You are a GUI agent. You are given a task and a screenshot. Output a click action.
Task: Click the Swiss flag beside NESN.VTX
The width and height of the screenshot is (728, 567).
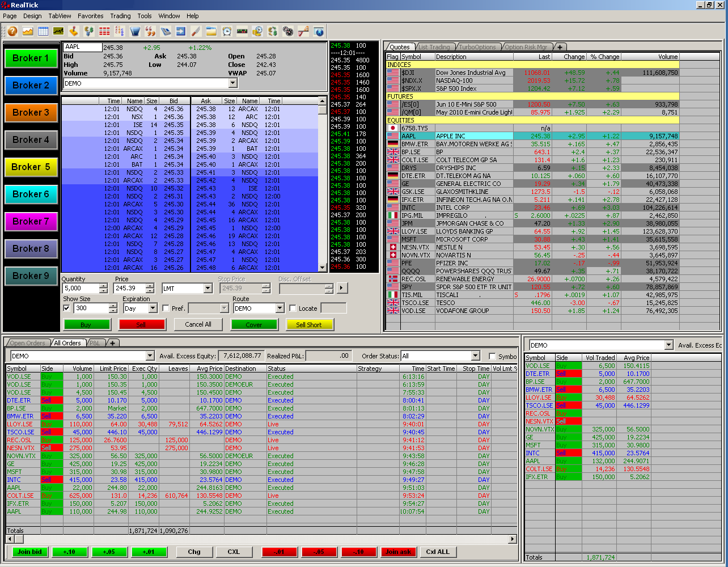click(x=392, y=247)
